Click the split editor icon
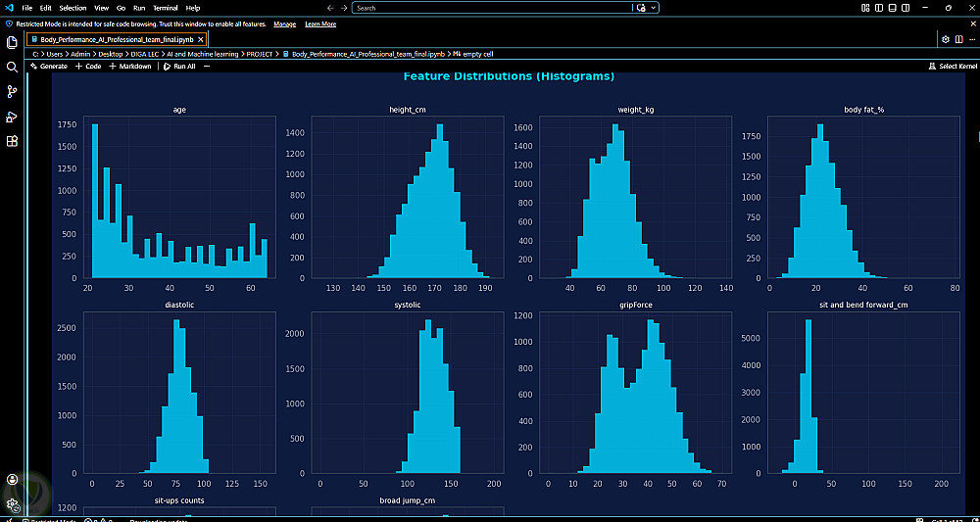This screenshot has height=522, width=980. point(958,39)
